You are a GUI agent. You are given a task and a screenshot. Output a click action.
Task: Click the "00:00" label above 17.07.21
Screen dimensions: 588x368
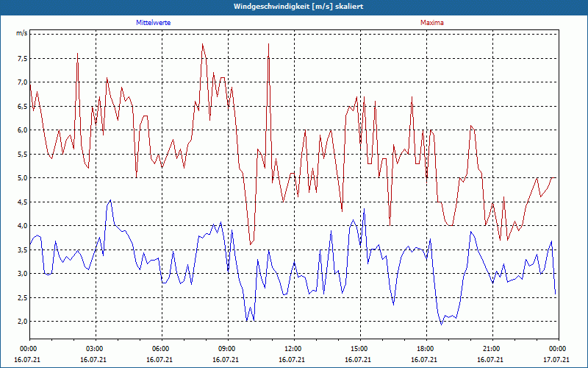[x=559, y=349]
